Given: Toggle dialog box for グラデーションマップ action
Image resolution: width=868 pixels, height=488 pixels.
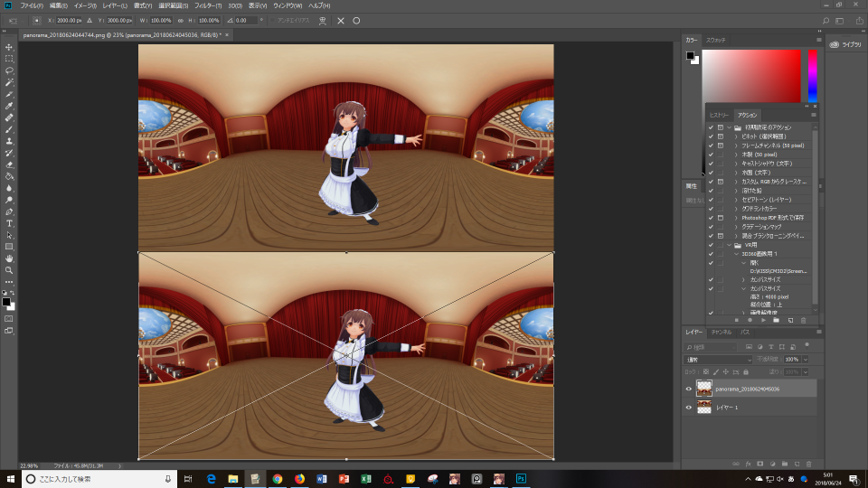Looking at the screenshot, I should [721, 227].
